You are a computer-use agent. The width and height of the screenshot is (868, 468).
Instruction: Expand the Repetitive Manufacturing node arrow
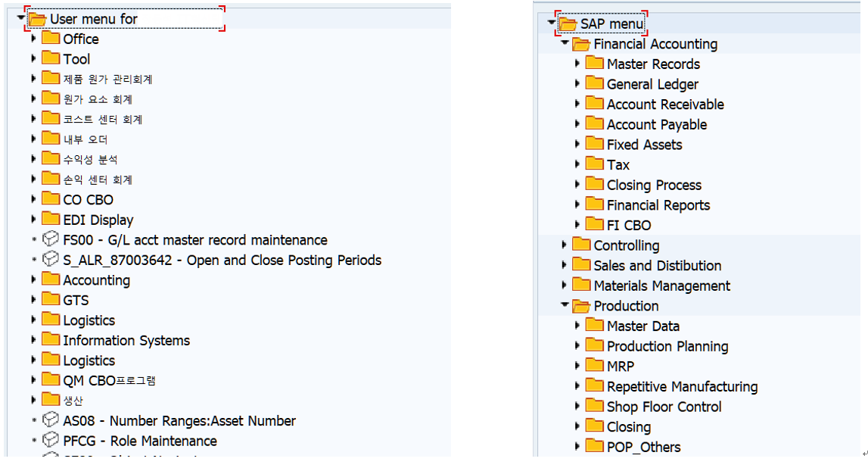pyautogui.click(x=577, y=385)
